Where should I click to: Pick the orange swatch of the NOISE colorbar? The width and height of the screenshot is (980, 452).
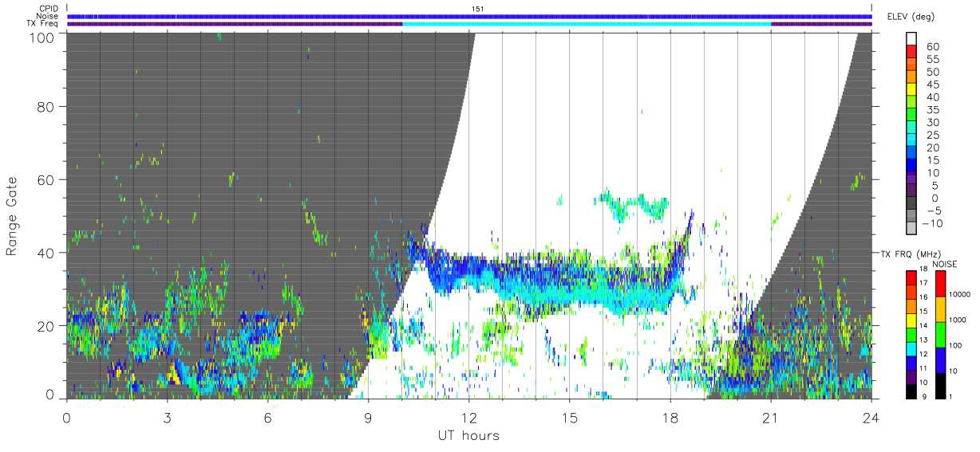[x=942, y=309]
